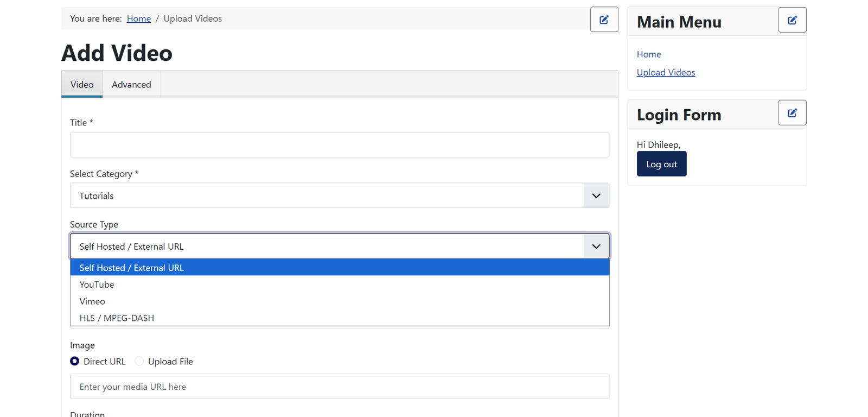
Task: Click the Log out button
Action: pos(661,164)
